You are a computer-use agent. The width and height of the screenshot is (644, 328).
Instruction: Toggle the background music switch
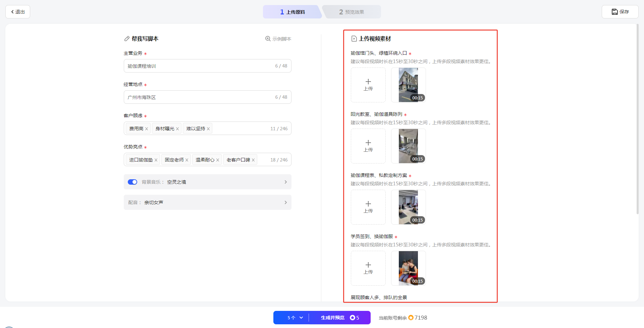pos(132,182)
